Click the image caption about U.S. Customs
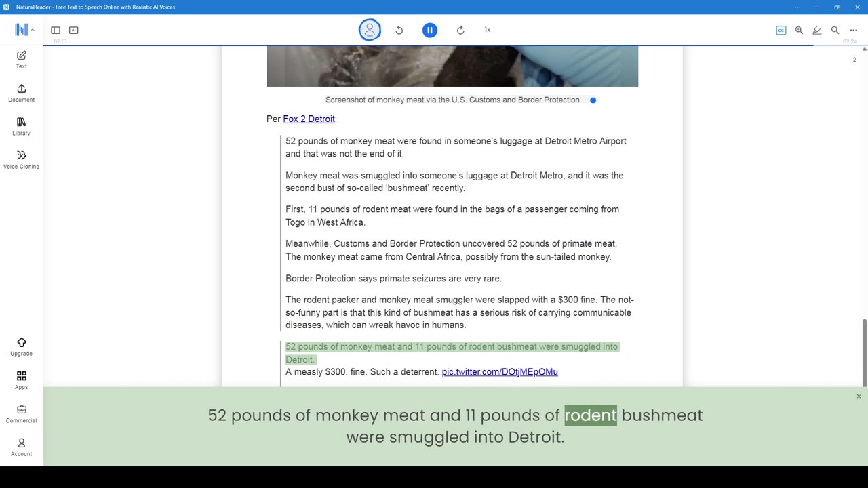 452,100
